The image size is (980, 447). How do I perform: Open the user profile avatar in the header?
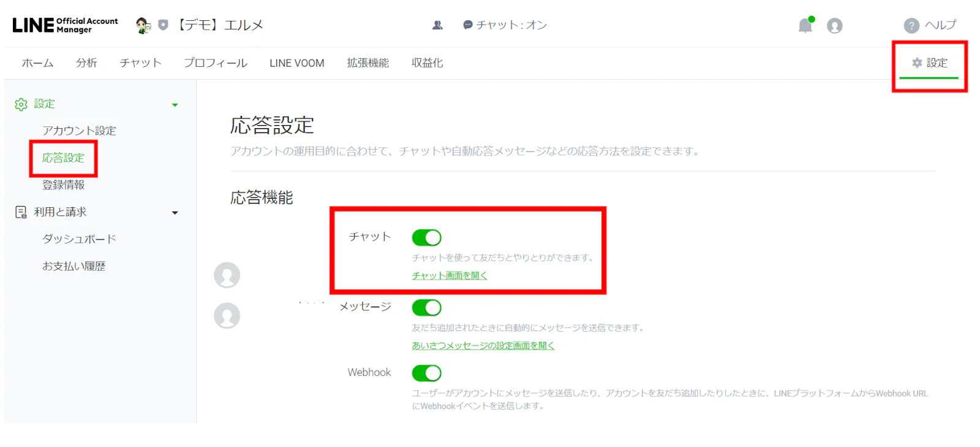pos(835,26)
